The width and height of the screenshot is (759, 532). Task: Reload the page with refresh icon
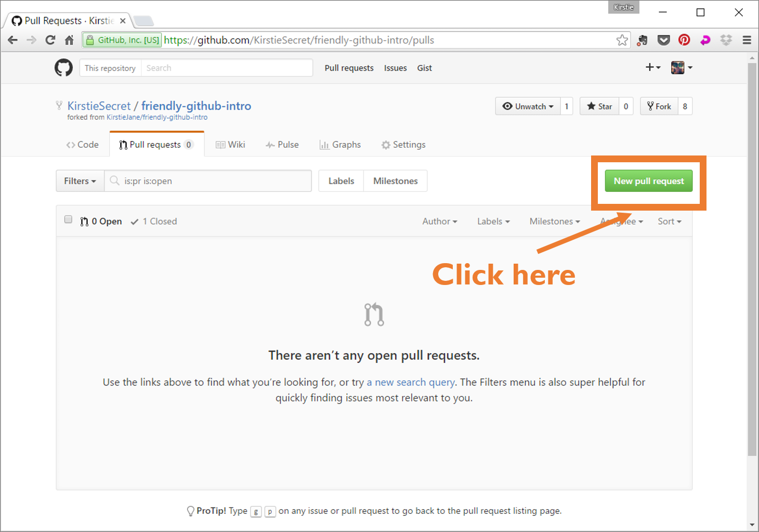[50, 40]
